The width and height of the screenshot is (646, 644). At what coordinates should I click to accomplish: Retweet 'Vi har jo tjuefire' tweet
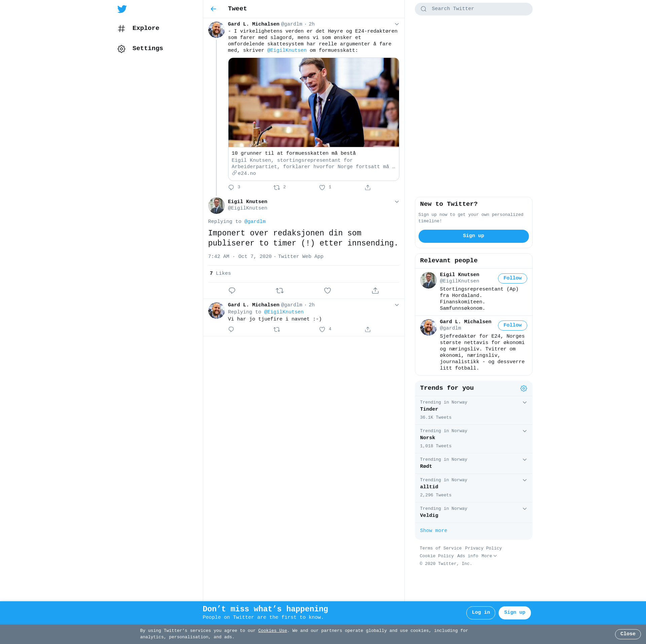pyautogui.click(x=277, y=330)
